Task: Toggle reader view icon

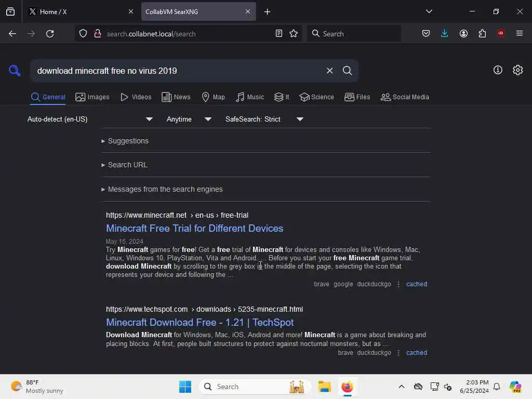Action: 279,34
